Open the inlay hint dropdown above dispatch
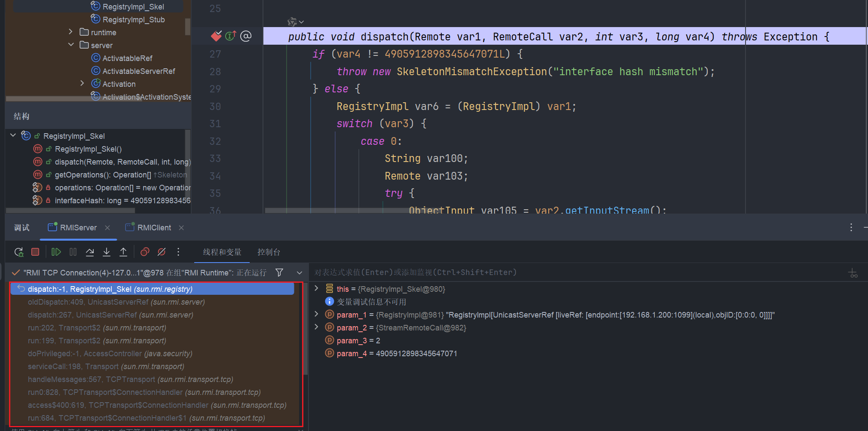 coord(302,22)
